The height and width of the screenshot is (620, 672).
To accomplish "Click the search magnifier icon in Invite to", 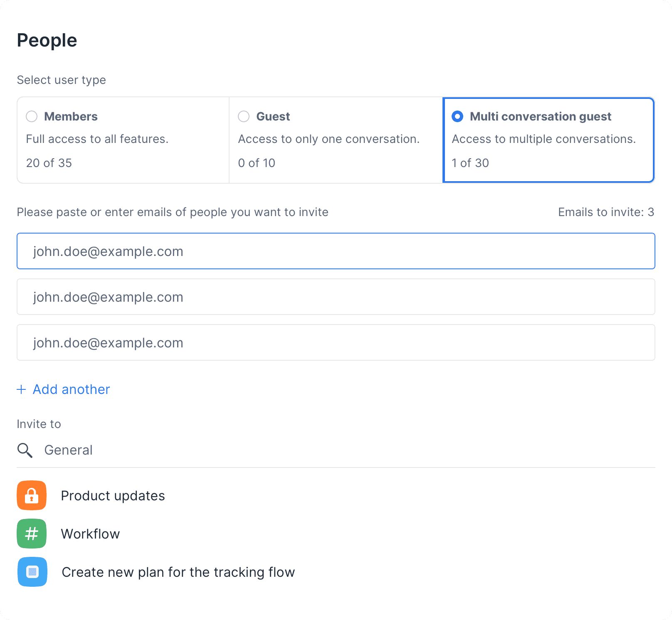I will 25,450.
